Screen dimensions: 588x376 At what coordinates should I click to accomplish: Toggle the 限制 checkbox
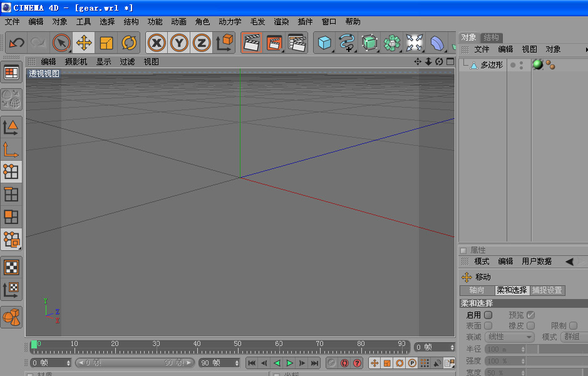574,326
